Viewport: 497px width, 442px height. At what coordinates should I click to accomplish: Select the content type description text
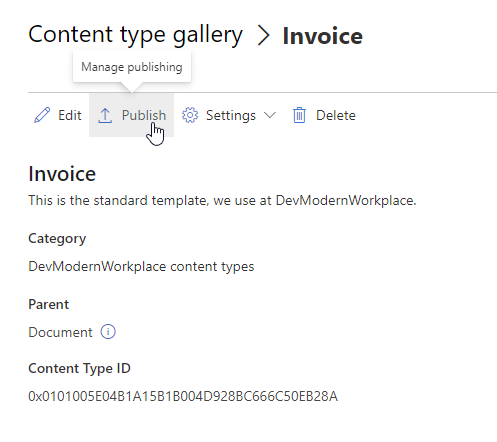(222, 201)
